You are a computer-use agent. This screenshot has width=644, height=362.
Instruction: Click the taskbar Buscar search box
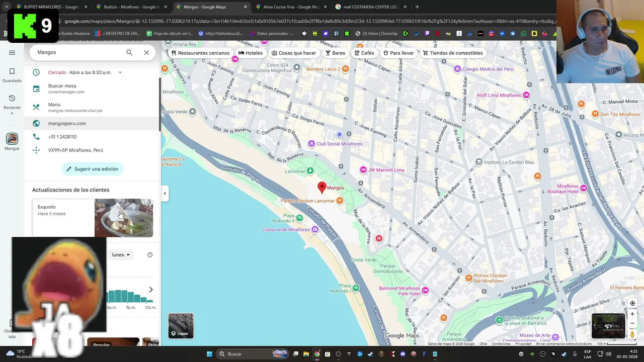(x=253, y=354)
